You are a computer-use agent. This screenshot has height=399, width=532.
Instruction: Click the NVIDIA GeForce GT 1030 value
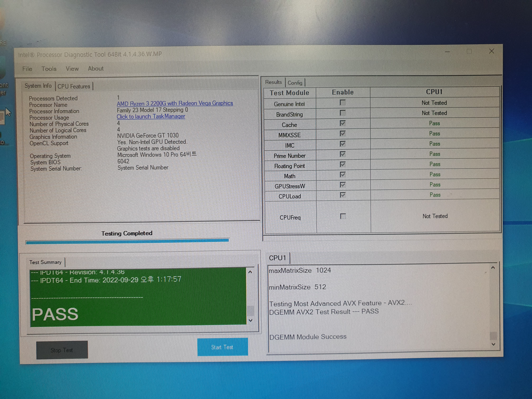[x=148, y=135]
